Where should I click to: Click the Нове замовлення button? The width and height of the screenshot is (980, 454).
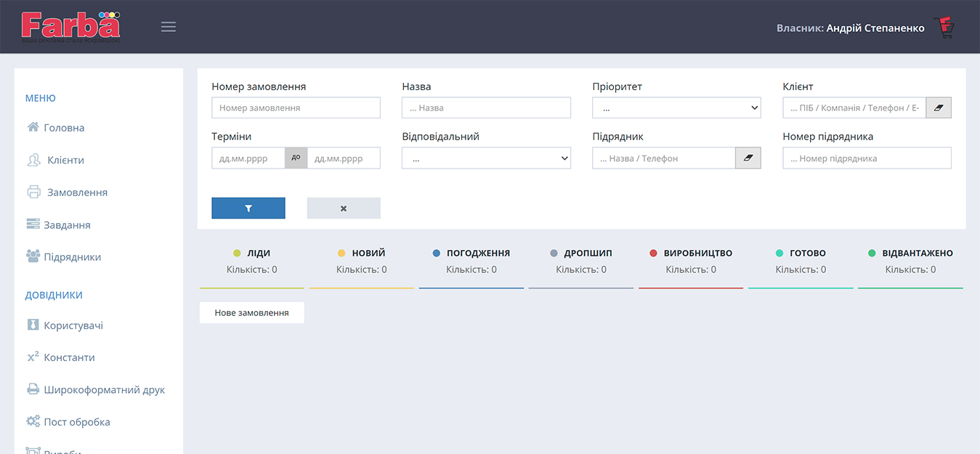click(251, 312)
